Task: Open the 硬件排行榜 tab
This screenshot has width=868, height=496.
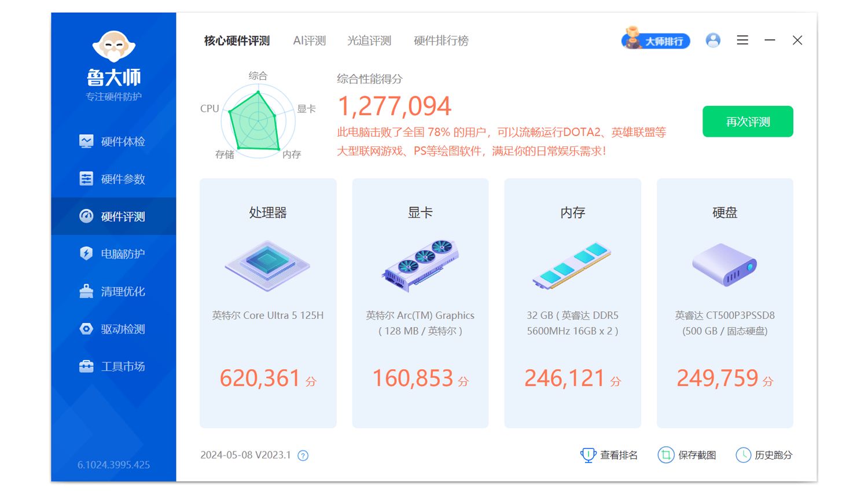Action: click(x=441, y=41)
